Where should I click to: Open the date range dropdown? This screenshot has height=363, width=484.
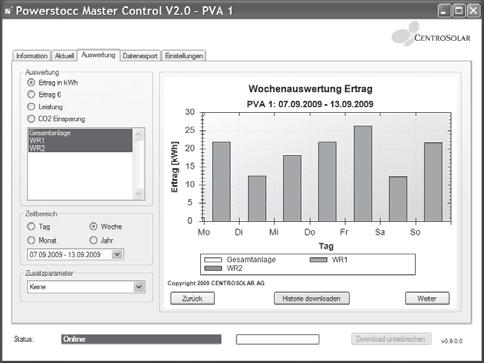[117, 255]
